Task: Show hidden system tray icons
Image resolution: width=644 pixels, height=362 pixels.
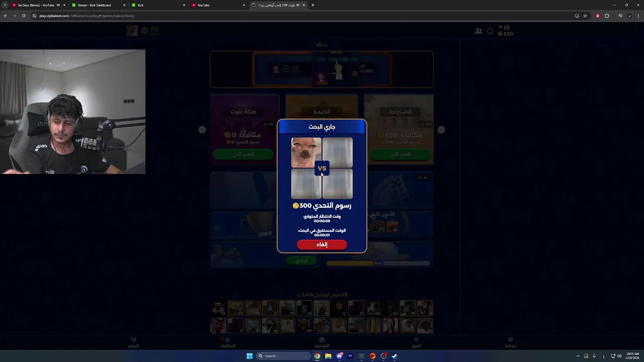Action: (x=578, y=356)
